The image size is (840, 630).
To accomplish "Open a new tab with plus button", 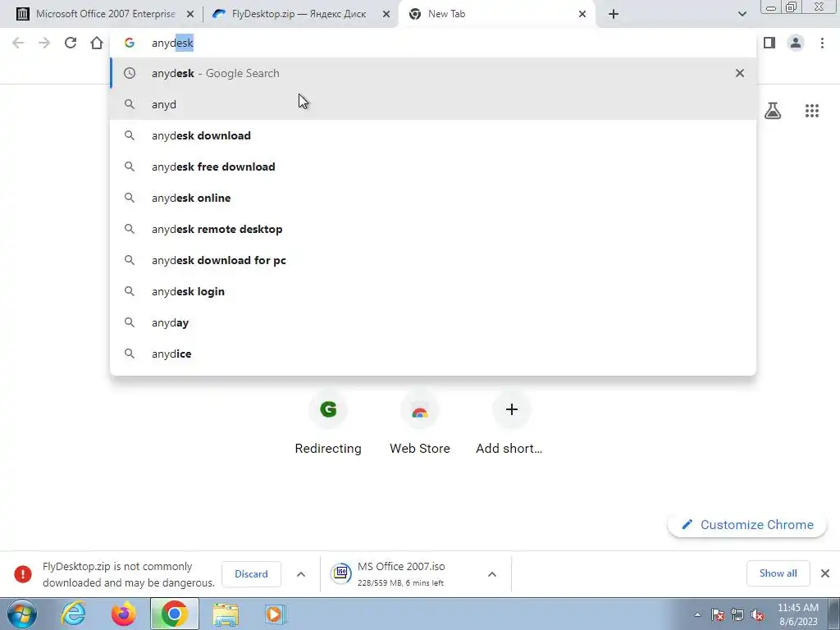I will click(x=614, y=14).
